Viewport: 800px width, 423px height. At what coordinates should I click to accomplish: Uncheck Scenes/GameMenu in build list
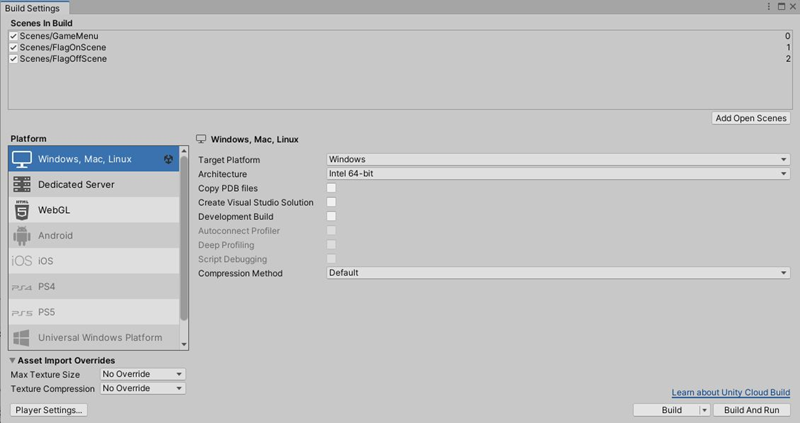[x=14, y=36]
